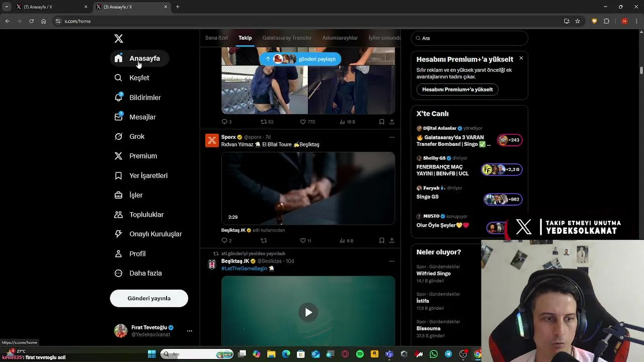
Task: Bookmark the post with 770 likes
Action: pos(382,122)
